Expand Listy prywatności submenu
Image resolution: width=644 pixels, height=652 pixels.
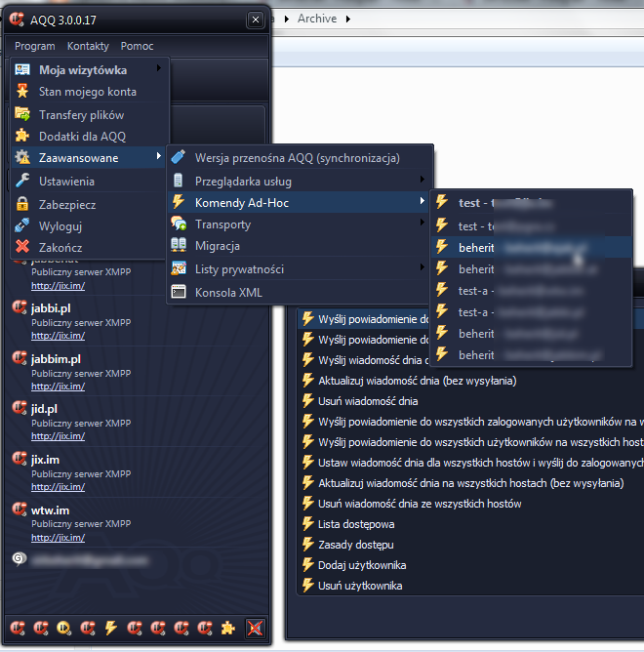pos(299,269)
